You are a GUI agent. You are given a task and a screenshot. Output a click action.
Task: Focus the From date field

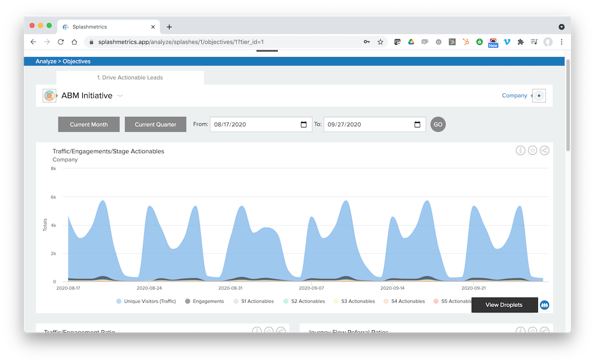[x=261, y=124]
